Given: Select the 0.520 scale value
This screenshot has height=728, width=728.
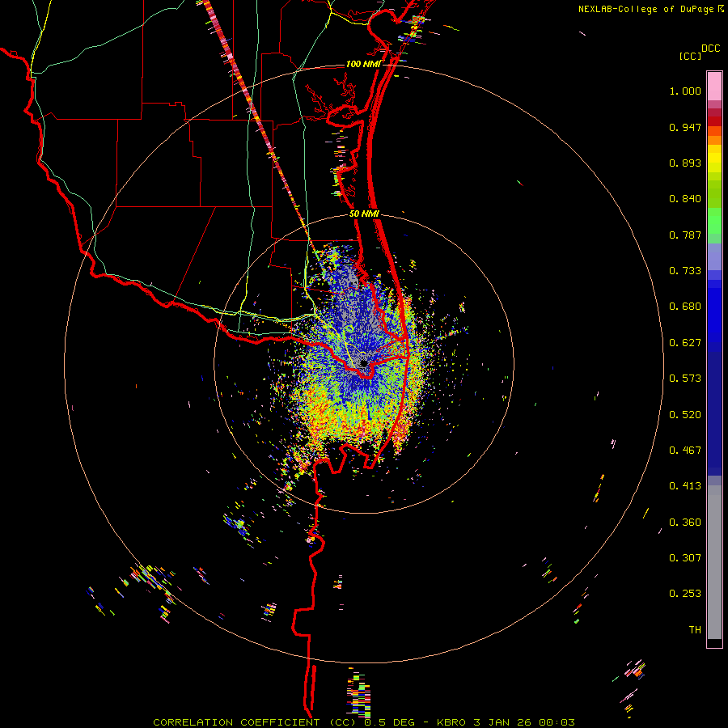Looking at the screenshot, I should [685, 415].
